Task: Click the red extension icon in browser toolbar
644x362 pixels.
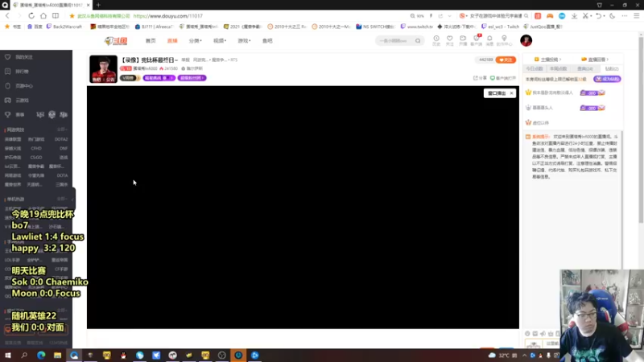Action: coord(538,15)
